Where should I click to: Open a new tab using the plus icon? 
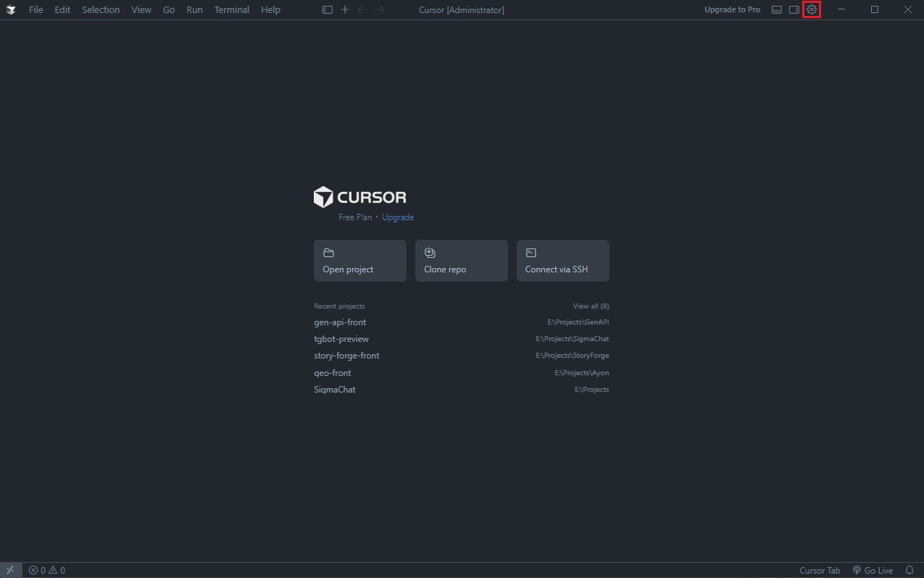[x=344, y=9]
